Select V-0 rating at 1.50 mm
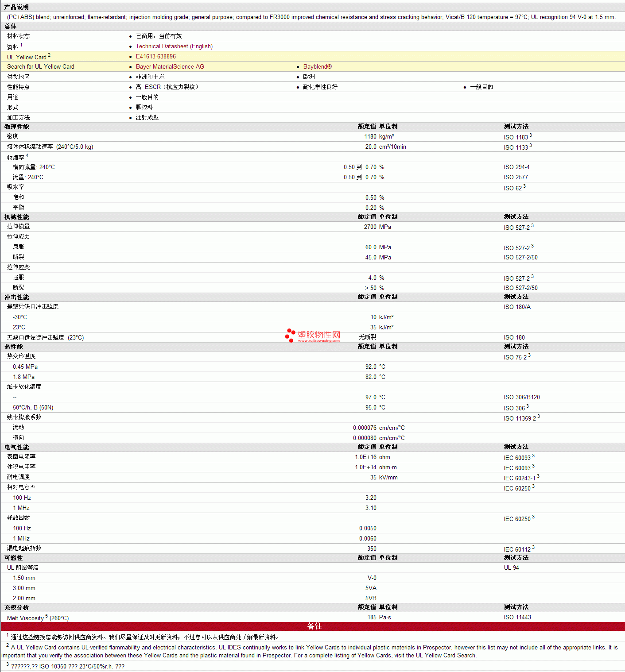625x672 pixels. coord(372,578)
